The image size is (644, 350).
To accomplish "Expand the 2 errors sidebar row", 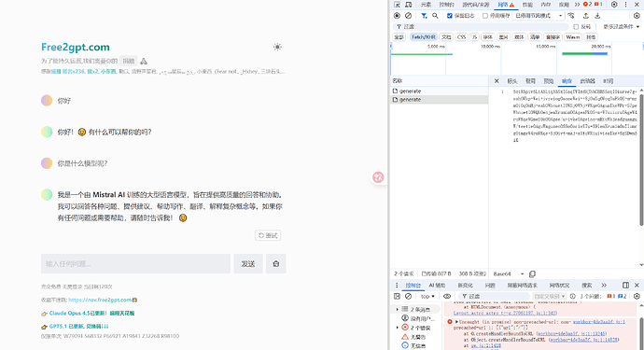I will click(398, 328).
